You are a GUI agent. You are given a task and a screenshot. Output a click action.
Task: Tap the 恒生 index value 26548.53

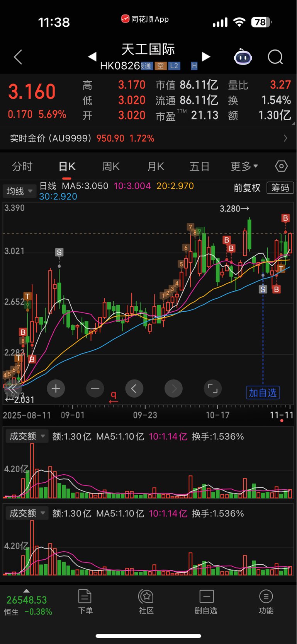27,600
